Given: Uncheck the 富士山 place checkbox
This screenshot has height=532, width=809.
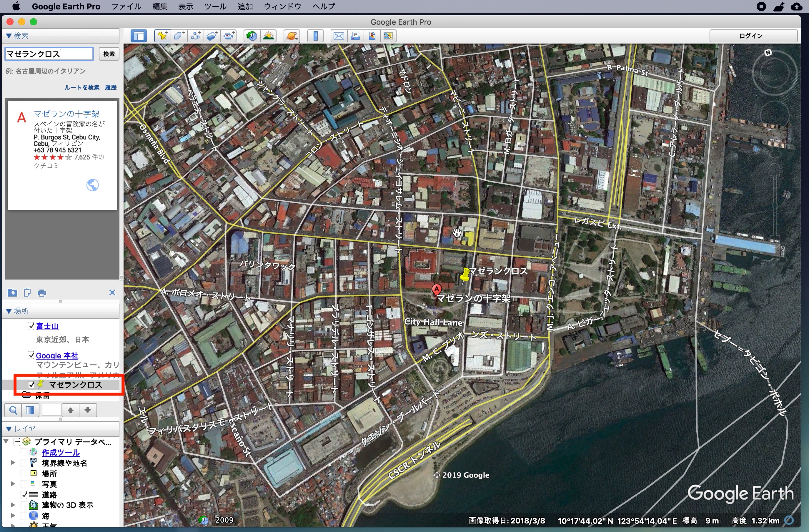Looking at the screenshot, I should click(31, 326).
